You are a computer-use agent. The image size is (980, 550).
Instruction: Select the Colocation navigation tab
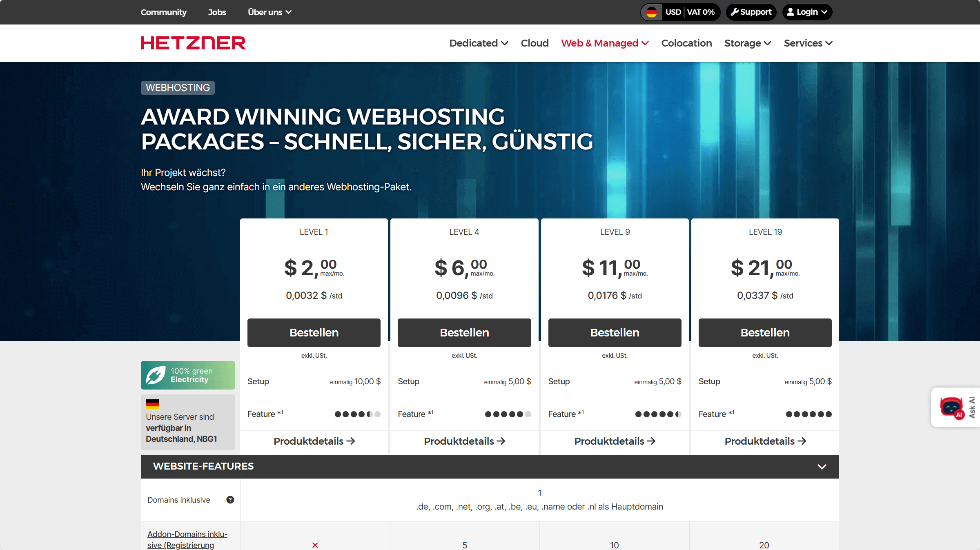click(686, 42)
